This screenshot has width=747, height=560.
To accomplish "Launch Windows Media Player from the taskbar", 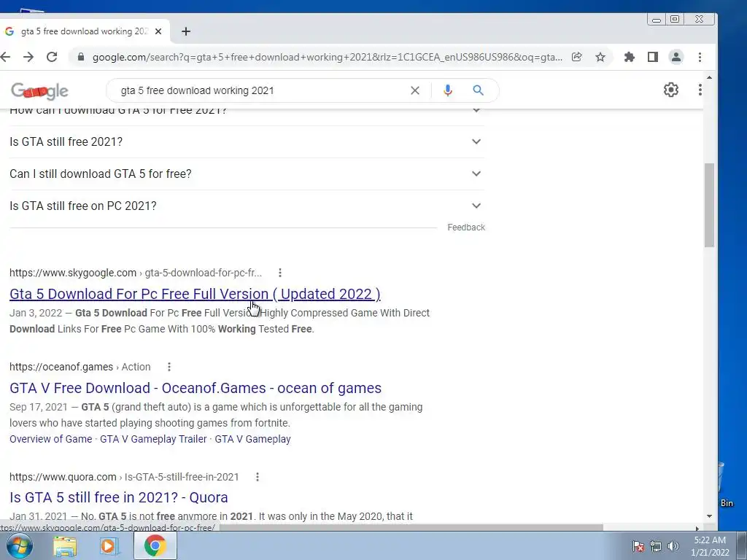I will click(x=109, y=546).
